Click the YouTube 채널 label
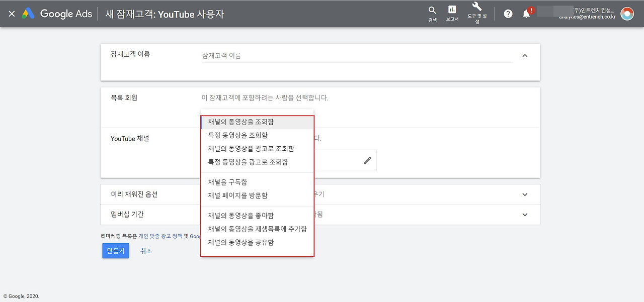The height and width of the screenshot is (302, 644). click(x=130, y=139)
